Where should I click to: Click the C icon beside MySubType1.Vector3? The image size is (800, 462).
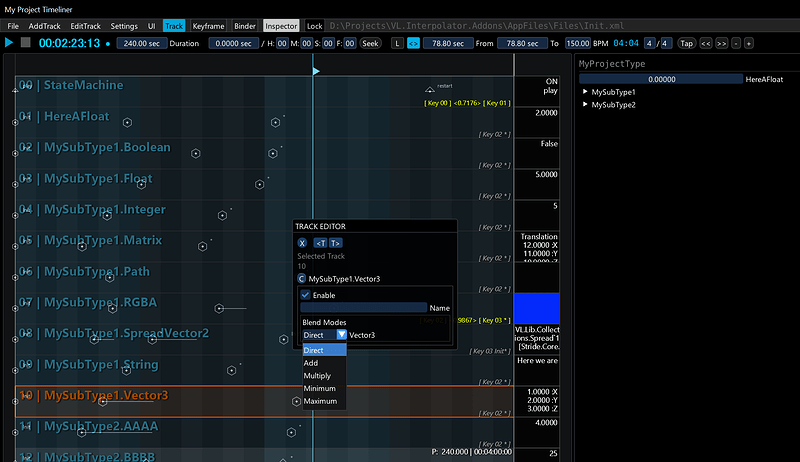[x=302, y=278]
